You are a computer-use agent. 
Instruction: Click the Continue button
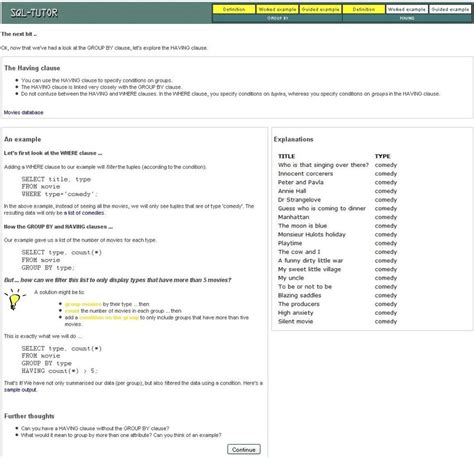244,449
